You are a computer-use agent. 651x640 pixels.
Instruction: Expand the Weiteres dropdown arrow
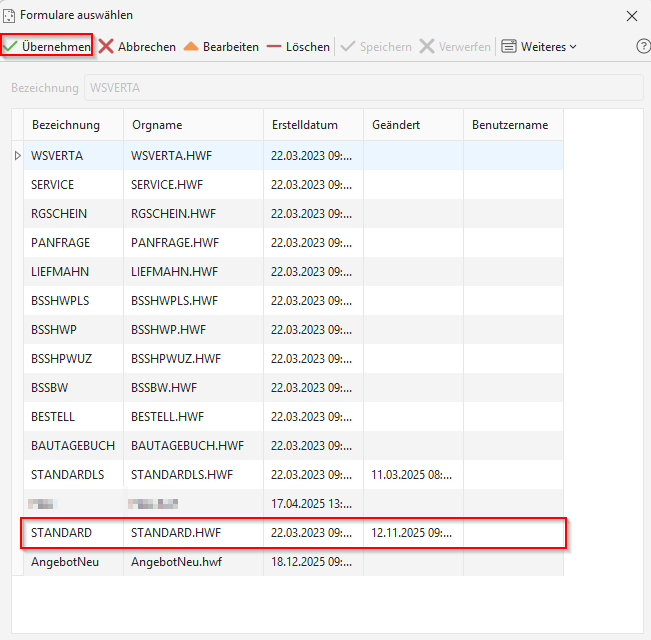[573, 47]
